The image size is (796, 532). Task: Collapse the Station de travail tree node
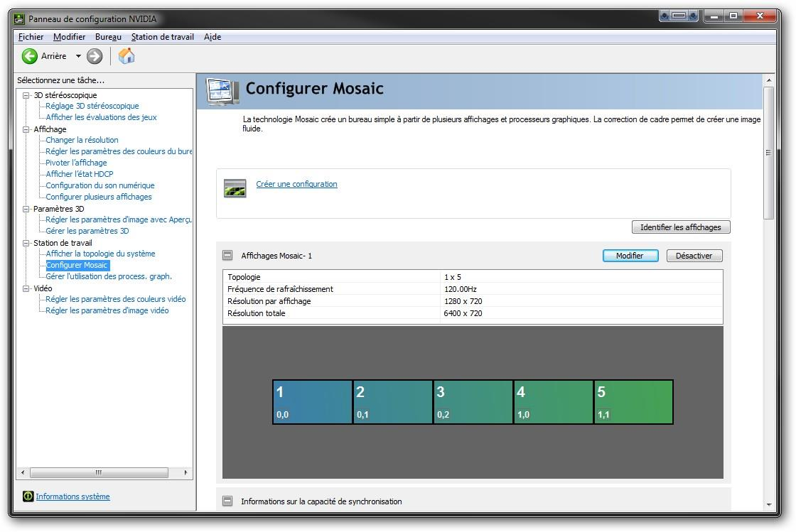27,243
